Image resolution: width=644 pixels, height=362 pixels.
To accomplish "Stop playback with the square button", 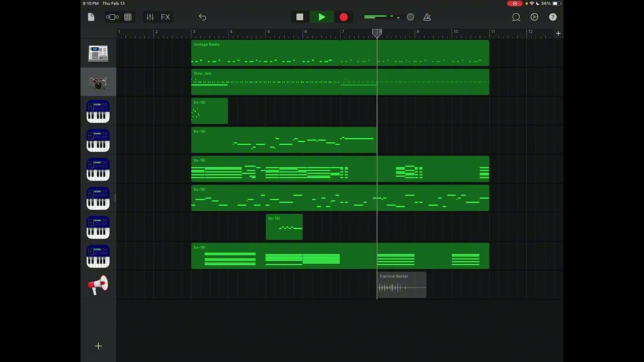I will coord(300,17).
